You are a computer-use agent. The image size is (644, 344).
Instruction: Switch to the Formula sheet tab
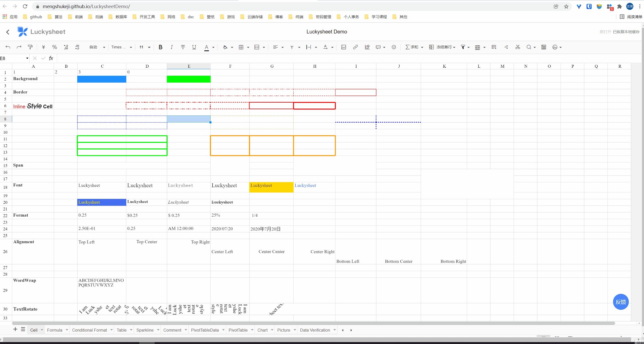[x=55, y=330]
